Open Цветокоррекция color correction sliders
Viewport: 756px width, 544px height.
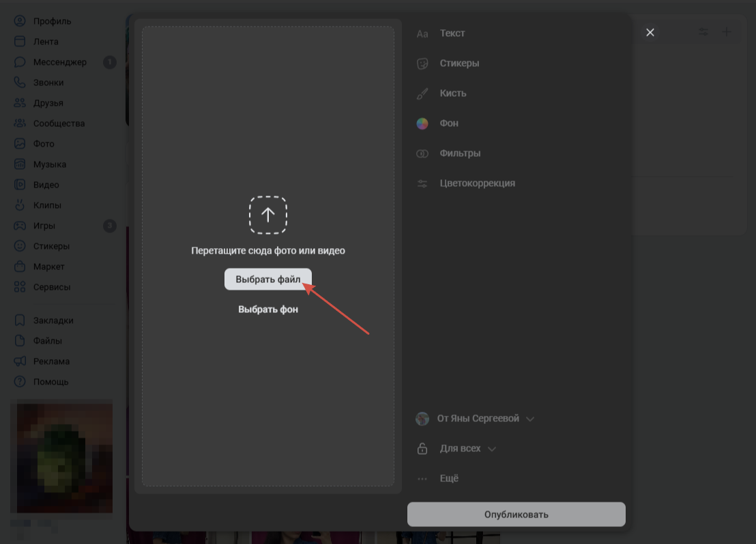pyautogui.click(x=465, y=183)
